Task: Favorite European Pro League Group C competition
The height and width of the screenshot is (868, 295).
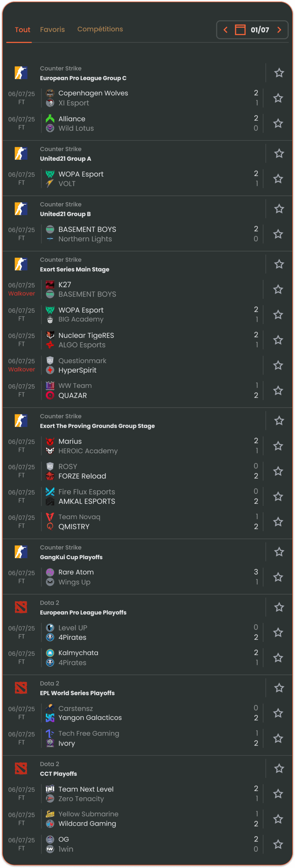Action: pyautogui.click(x=279, y=73)
